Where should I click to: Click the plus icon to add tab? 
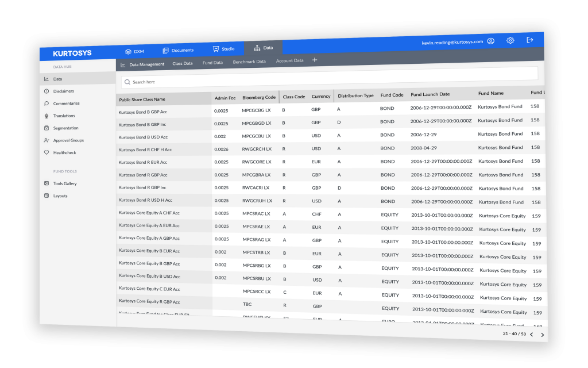(315, 60)
